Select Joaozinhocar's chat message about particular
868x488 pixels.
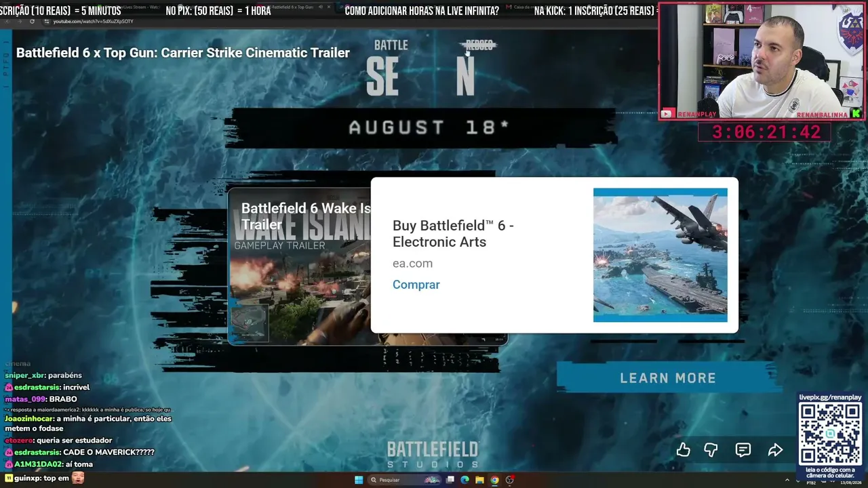point(88,424)
